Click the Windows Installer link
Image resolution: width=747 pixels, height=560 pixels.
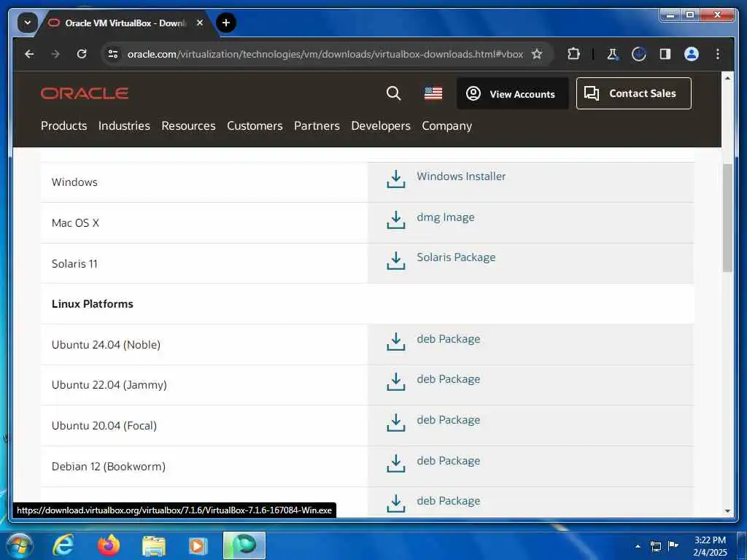pos(461,176)
